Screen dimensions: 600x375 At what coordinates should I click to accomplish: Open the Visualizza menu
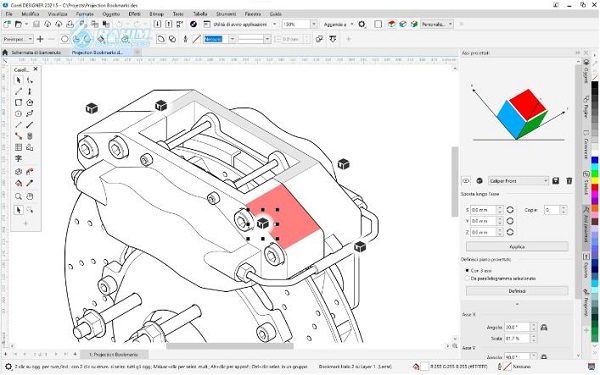tap(58, 14)
